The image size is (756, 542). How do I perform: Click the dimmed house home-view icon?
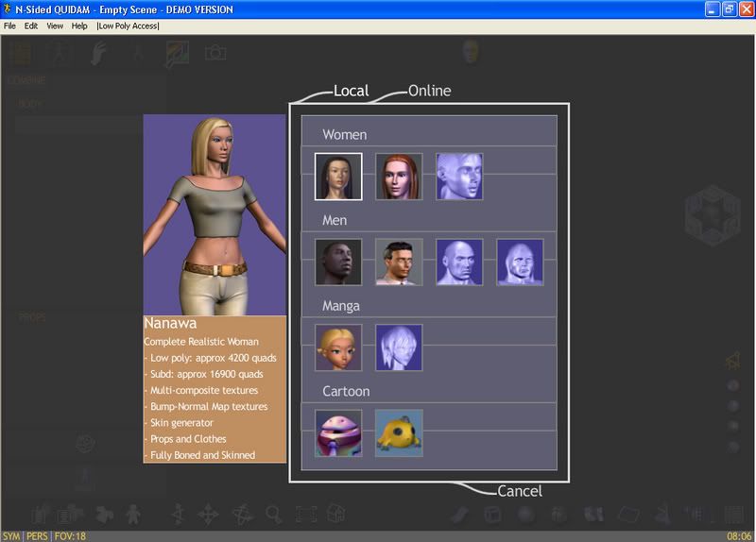(x=336, y=514)
